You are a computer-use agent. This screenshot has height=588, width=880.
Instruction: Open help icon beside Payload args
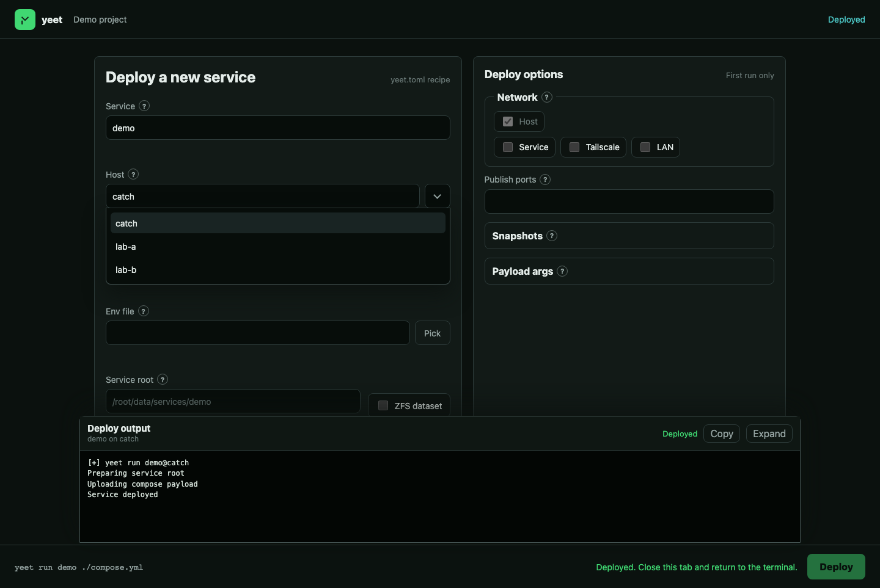pyautogui.click(x=562, y=271)
